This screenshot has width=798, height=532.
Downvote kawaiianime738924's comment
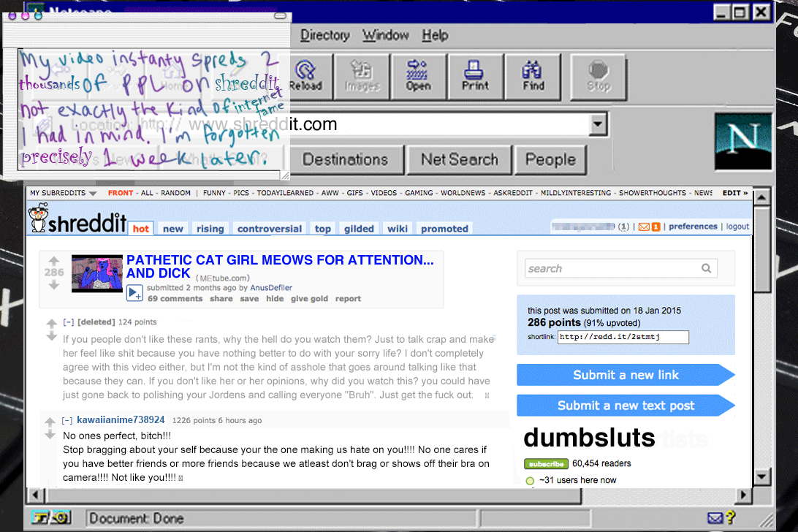pos(50,434)
